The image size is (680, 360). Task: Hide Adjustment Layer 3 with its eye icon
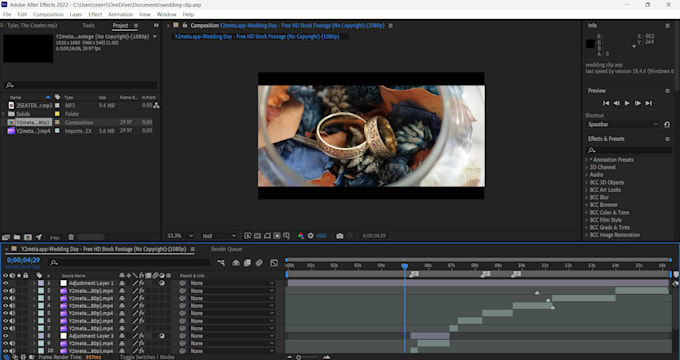coord(6,336)
